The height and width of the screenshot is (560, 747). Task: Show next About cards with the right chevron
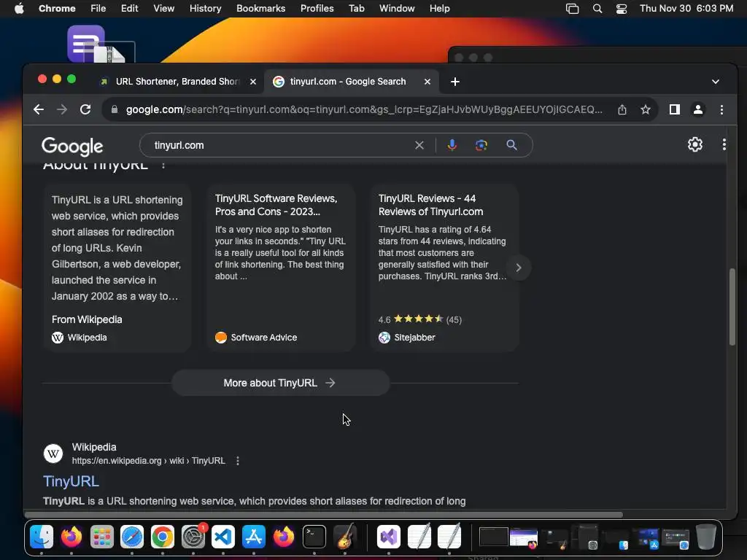click(x=519, y=268)
